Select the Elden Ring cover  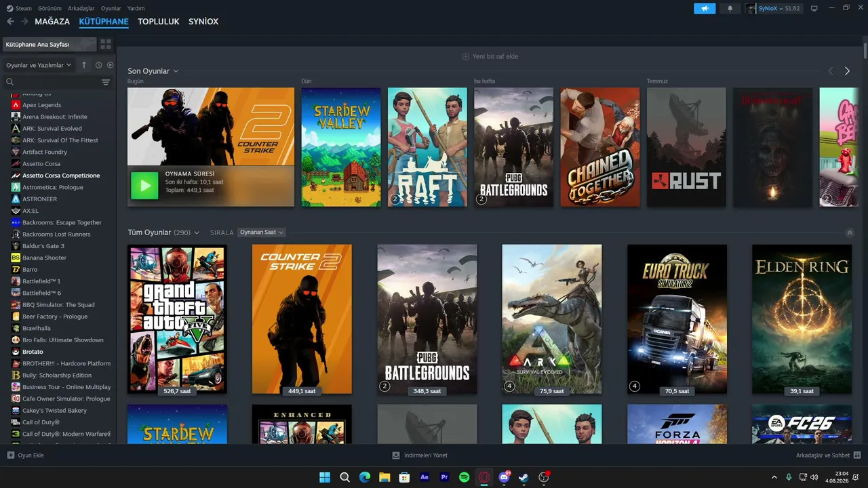pyautogui.click(x=802, y=319)
